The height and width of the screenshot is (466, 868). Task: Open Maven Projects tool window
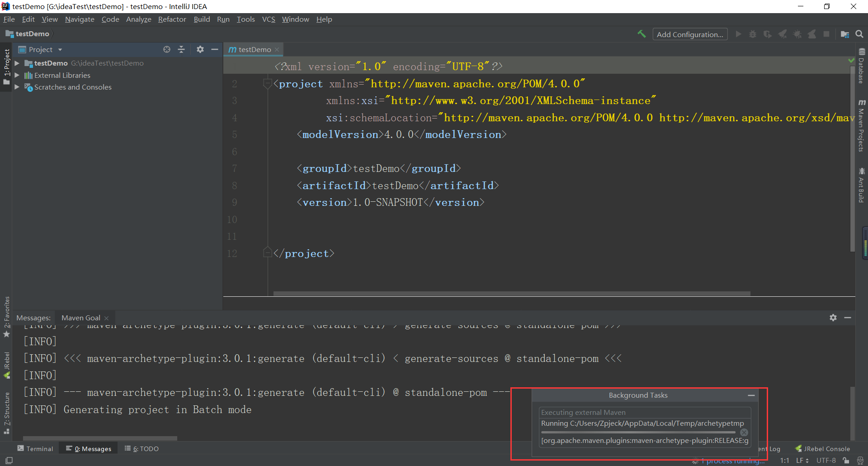pos(862,125)
